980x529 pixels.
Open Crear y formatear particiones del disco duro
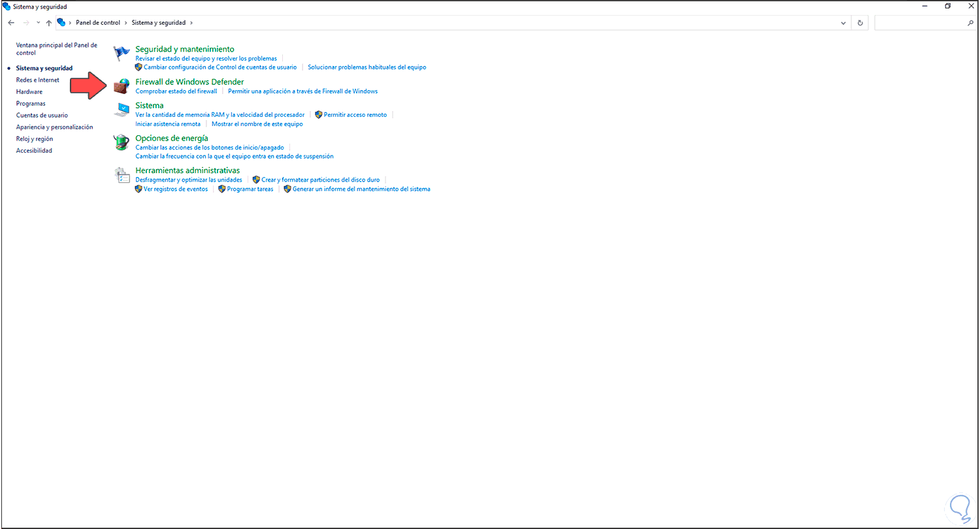pyautogui.click(x=320, y=180)
